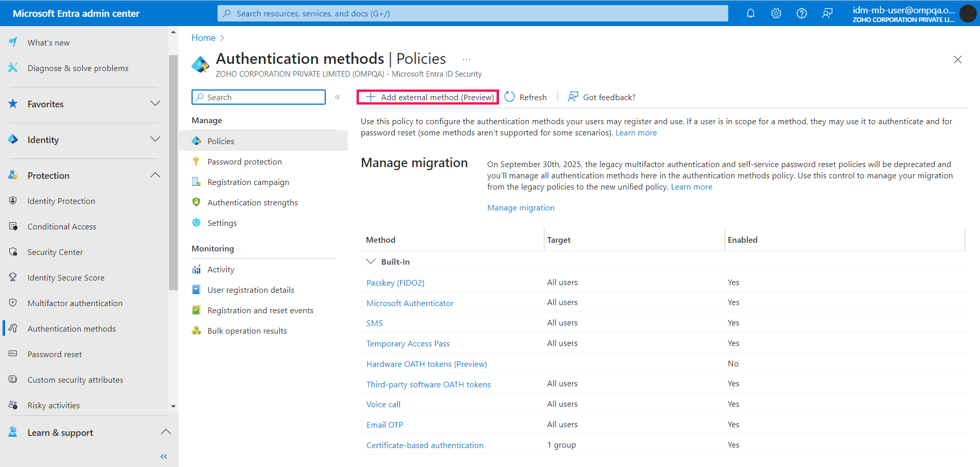Collapse the Built-In methods group
980x467 pixels.
(371, 262)
